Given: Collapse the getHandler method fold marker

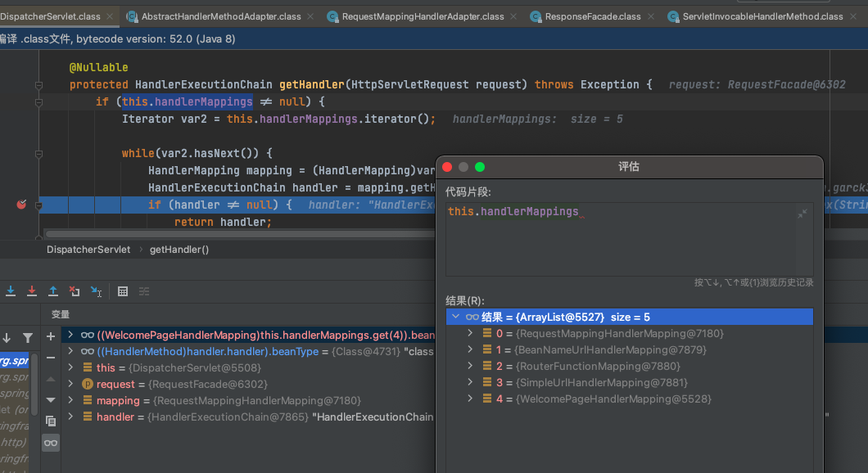Looking at the screenshot, I should click(x=38, y=85).
